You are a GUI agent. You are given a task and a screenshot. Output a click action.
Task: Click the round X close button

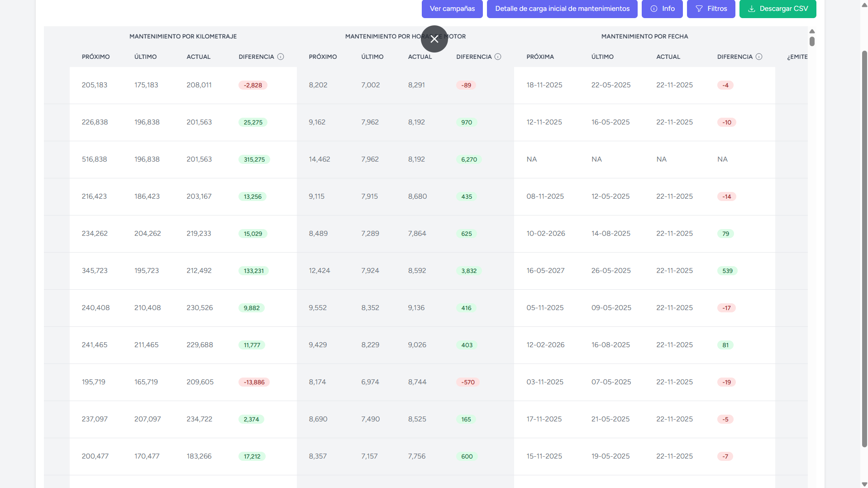coord(434,39)
